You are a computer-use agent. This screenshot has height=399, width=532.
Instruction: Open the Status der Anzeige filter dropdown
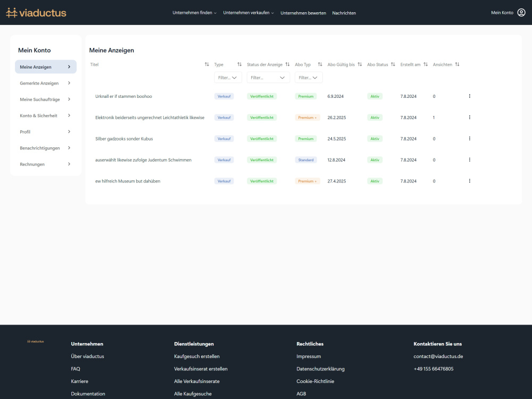(268, 78)
